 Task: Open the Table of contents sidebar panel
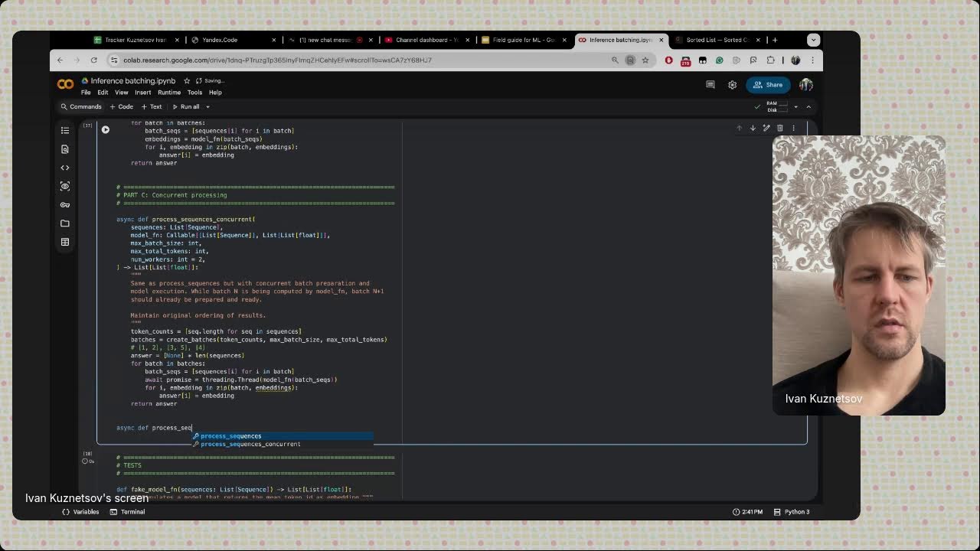tap(65, 130)
